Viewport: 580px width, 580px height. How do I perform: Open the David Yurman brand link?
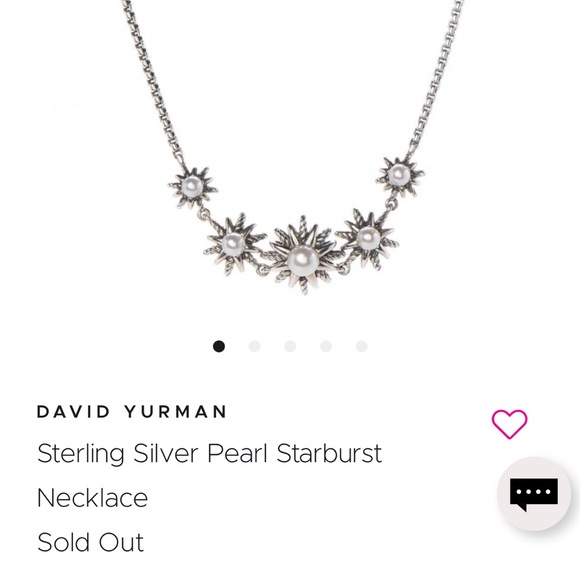(132, 412)
